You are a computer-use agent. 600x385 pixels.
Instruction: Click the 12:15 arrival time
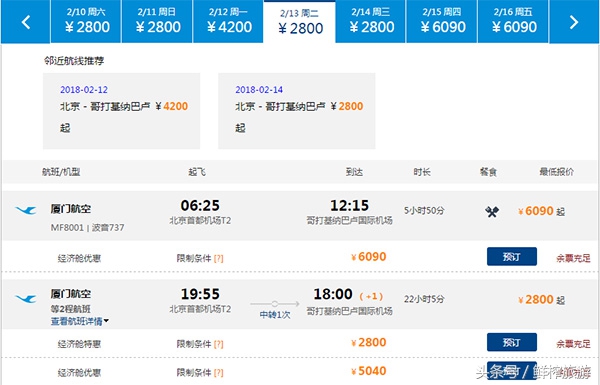(349, 206)
